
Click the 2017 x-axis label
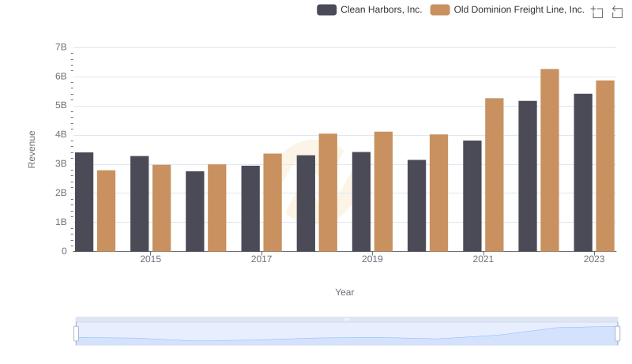[261, 259]
